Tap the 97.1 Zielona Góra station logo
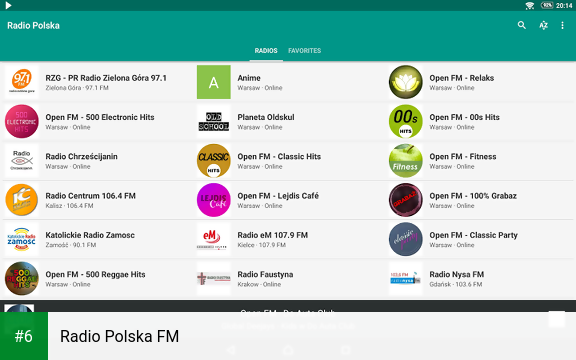 pyautogui.click(x=22, y=82)
